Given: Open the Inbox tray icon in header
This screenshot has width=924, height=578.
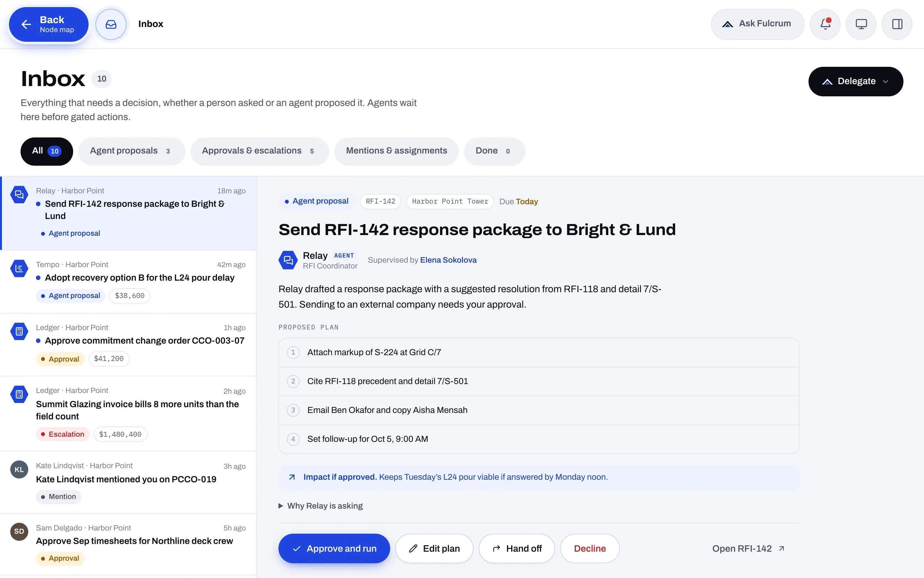Looking at the screenshot, I should (x=111, y=24).
